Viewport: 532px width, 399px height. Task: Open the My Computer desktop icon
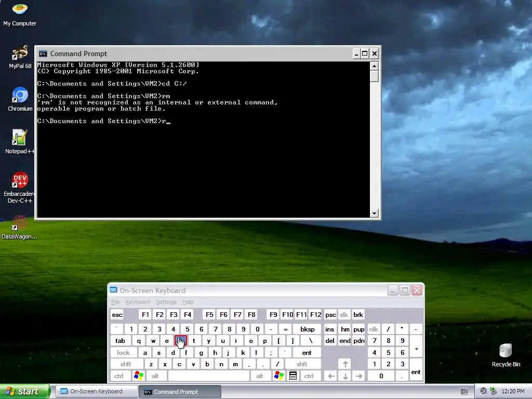[20, 14]
